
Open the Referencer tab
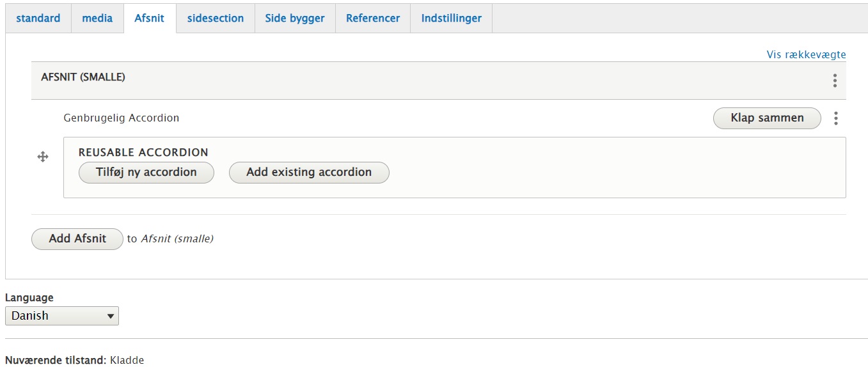pos(373,19)
